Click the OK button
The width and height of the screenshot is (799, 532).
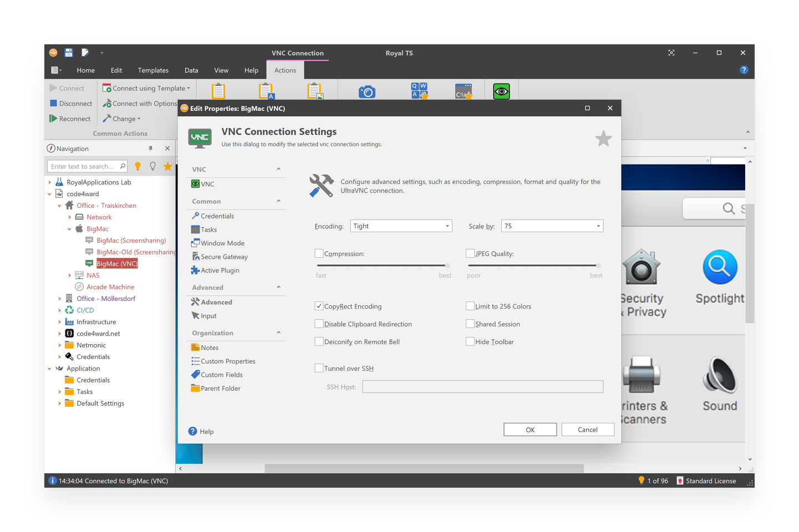(530, 429)
